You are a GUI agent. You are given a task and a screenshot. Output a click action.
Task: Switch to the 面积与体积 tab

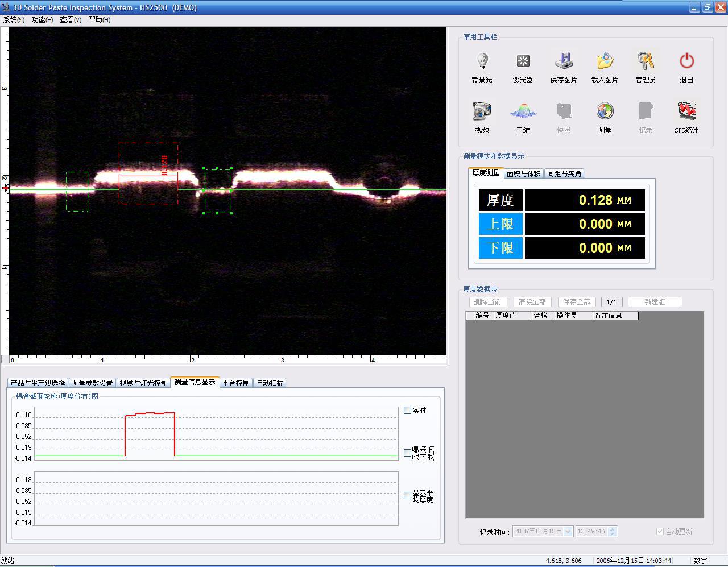(523, 173)
